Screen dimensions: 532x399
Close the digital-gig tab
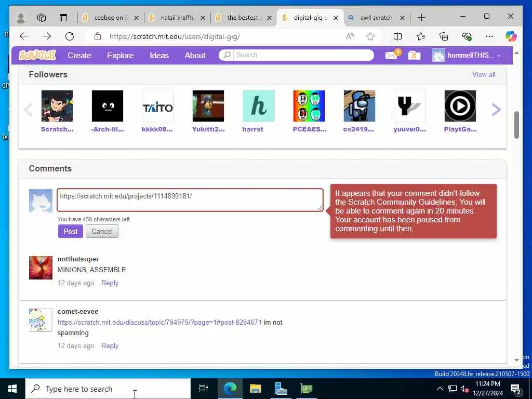[x=336, y=18]
